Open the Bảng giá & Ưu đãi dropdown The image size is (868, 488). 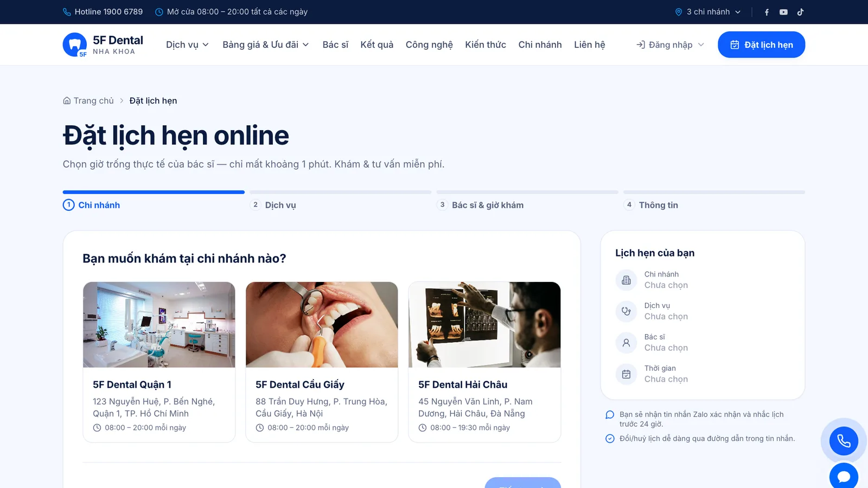pos(266,44)
